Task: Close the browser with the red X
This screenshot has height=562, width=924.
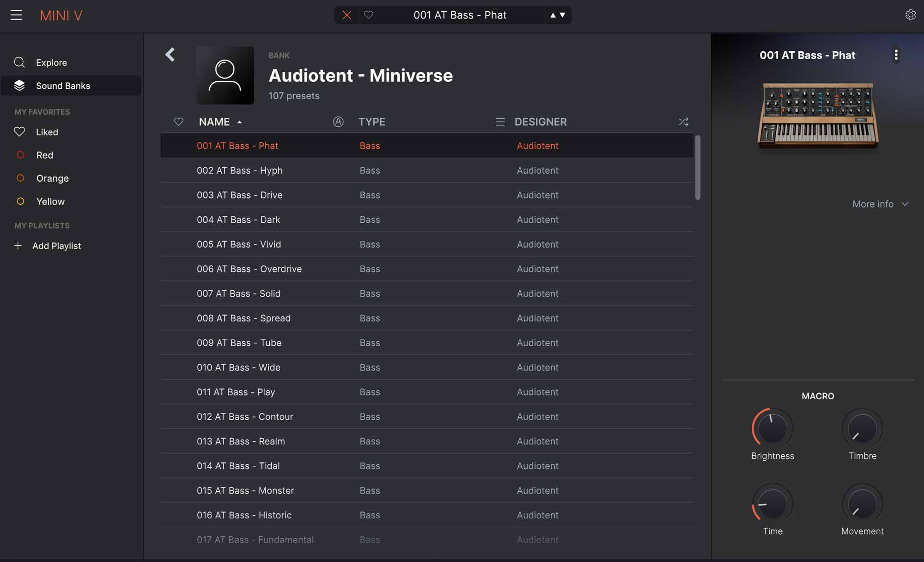Action: pyautogui.click(x=346, y=15)
